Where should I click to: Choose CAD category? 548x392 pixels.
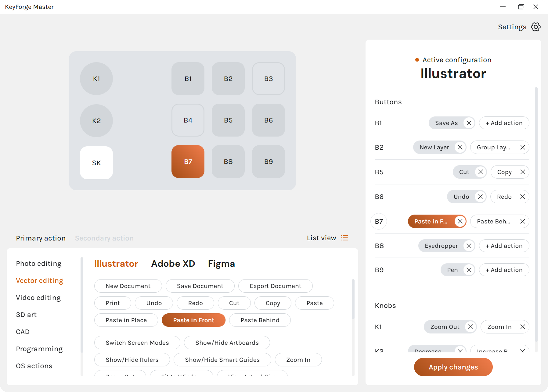tap(23, 332)
